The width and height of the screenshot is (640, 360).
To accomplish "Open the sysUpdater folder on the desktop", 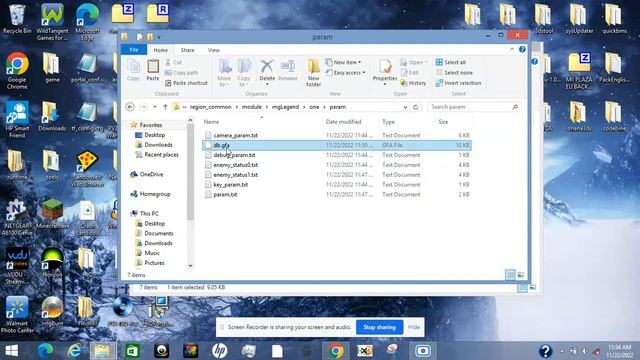I will point(579,19).
